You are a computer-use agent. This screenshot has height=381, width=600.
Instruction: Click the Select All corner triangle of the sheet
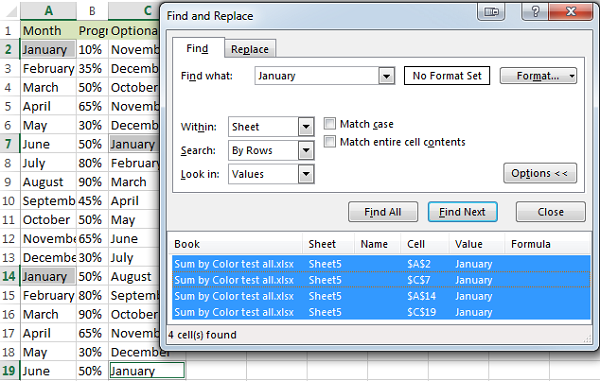coord(11,11)
